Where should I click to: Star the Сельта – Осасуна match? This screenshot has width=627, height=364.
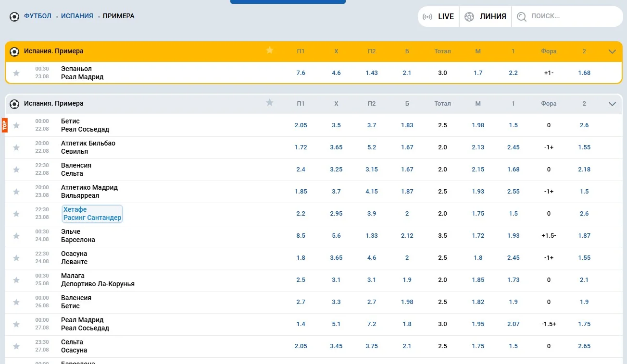pyautogui.click(x=16, y=346)
